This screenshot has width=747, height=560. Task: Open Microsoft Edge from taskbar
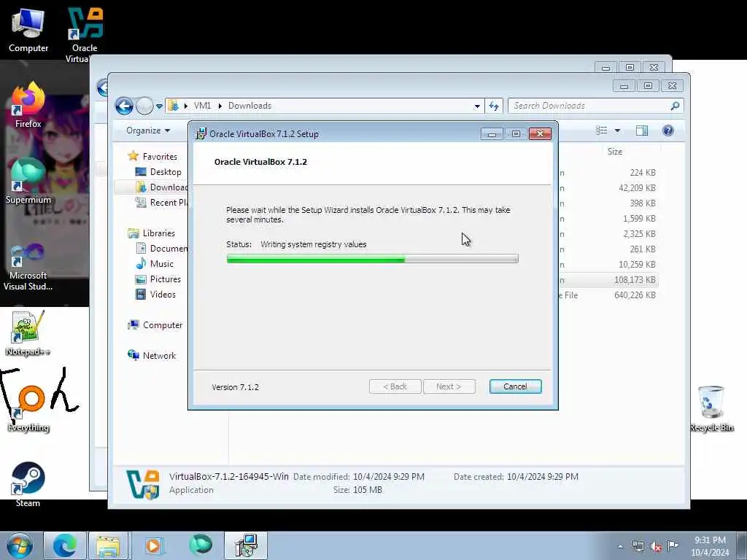(65, 545)
